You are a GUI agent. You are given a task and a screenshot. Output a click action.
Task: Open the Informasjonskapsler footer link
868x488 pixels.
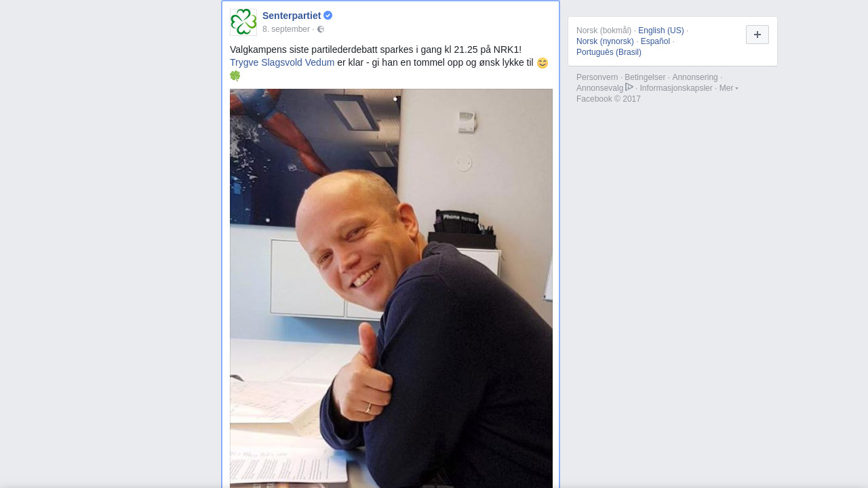click(x=676, y=88)
